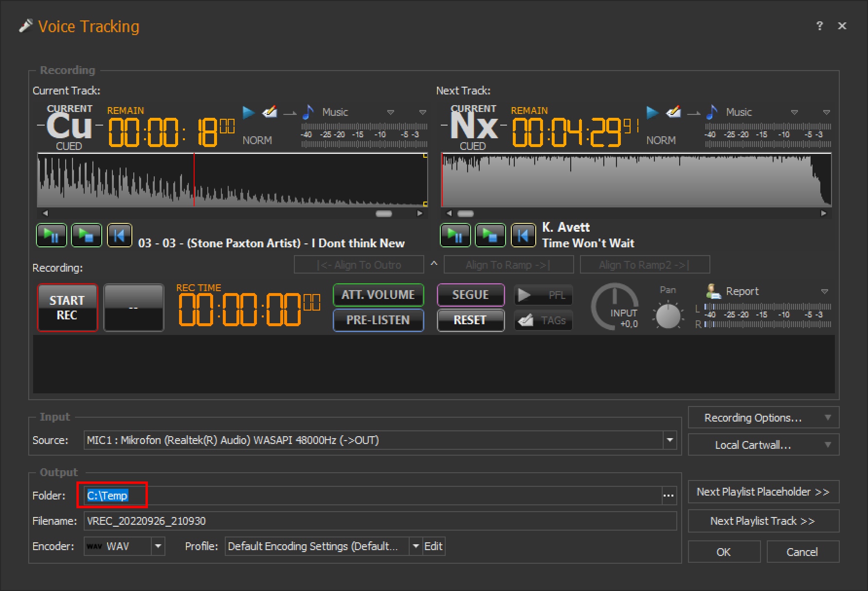Click play/pause icon for next track
Viewport: 868px width, 591px height.
(x=455, y=236)
